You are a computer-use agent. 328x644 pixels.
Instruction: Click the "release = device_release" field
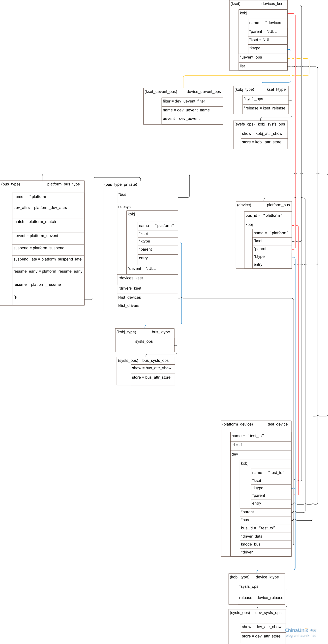(x=261, y=598)
